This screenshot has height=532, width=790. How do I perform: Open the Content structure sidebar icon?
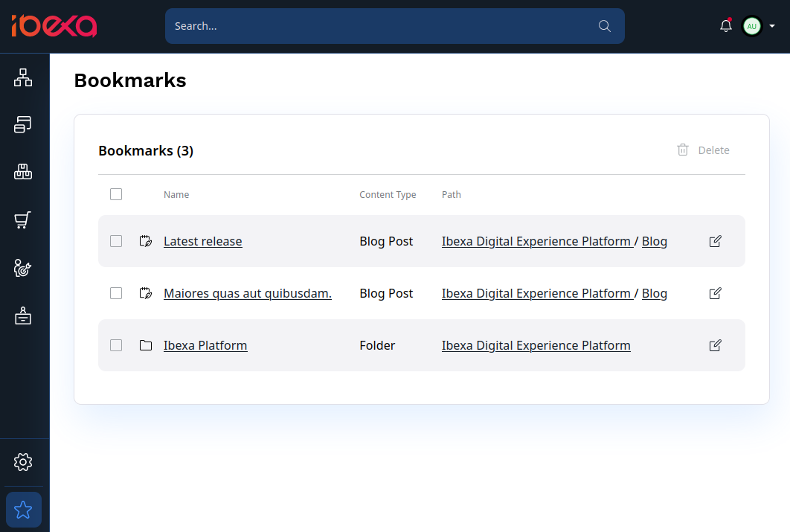tap(22, 77)
